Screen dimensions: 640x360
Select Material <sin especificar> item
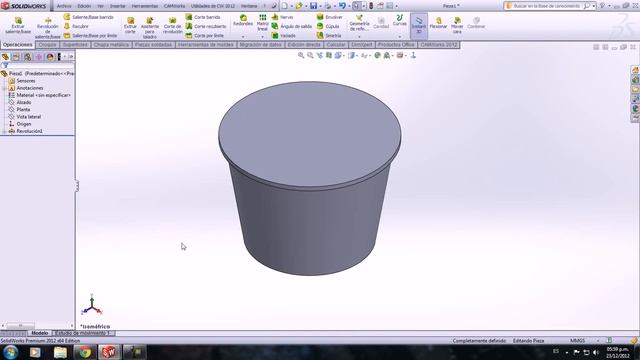point(44,95)
